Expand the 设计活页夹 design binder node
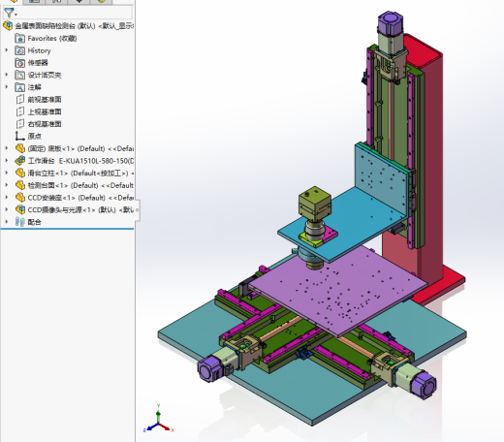The width and height of the screenshot is (504, 442). 7,75
